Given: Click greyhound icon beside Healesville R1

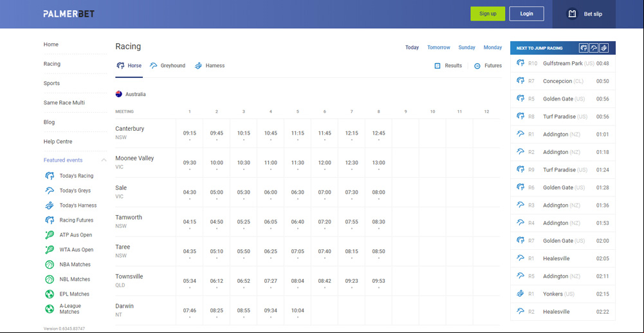Looking at the screenshot, I should pyautogui.click(x=520, y=258).
